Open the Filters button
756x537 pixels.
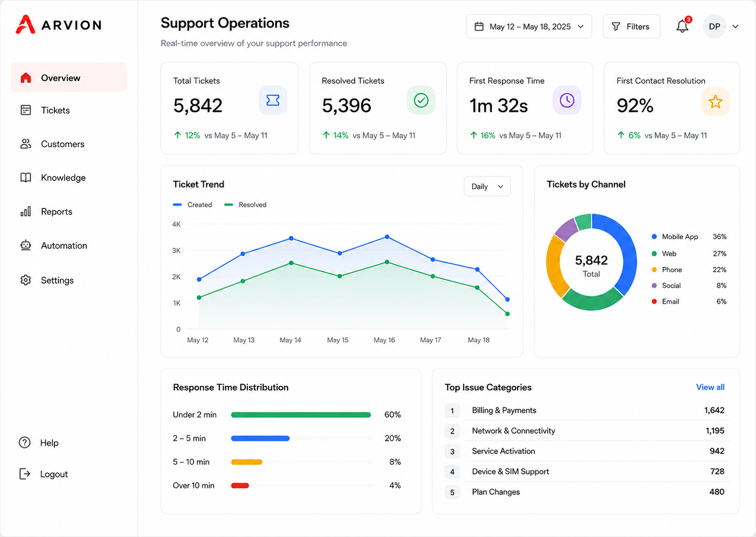click(x=632, y=26)
